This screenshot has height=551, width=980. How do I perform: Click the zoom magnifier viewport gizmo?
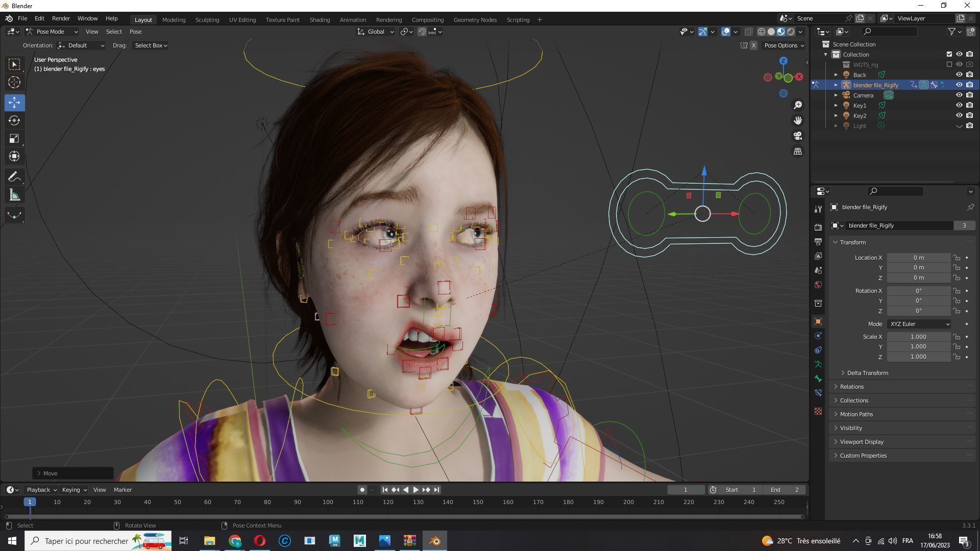pos(798,105)
